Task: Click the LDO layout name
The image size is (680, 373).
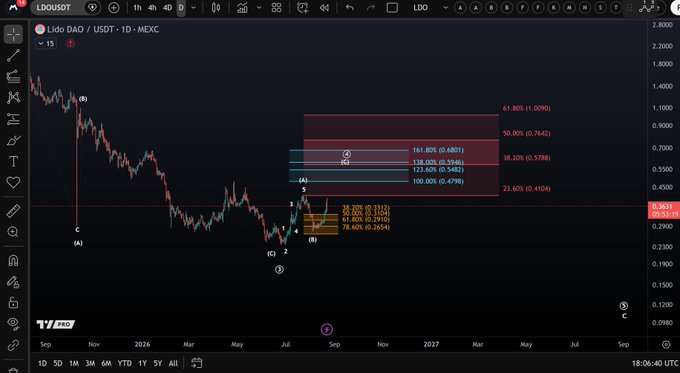Action: pyautogui.click(x=420, y=7)
